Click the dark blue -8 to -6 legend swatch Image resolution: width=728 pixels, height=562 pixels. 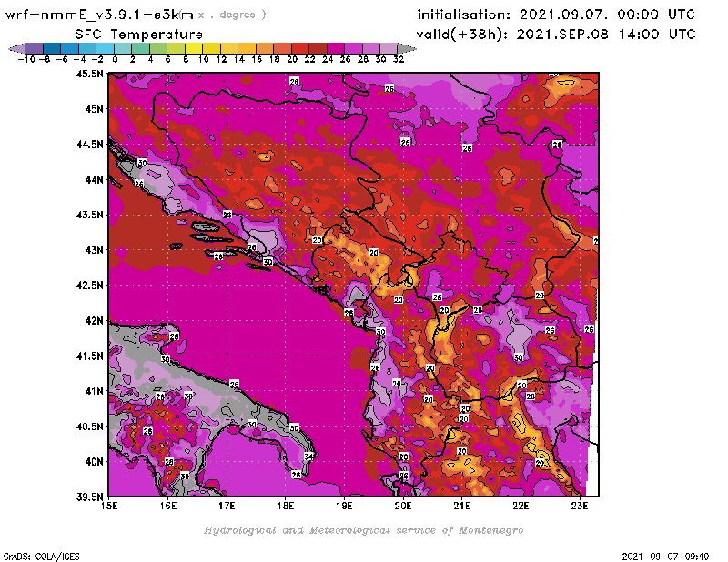click(52, 48)
